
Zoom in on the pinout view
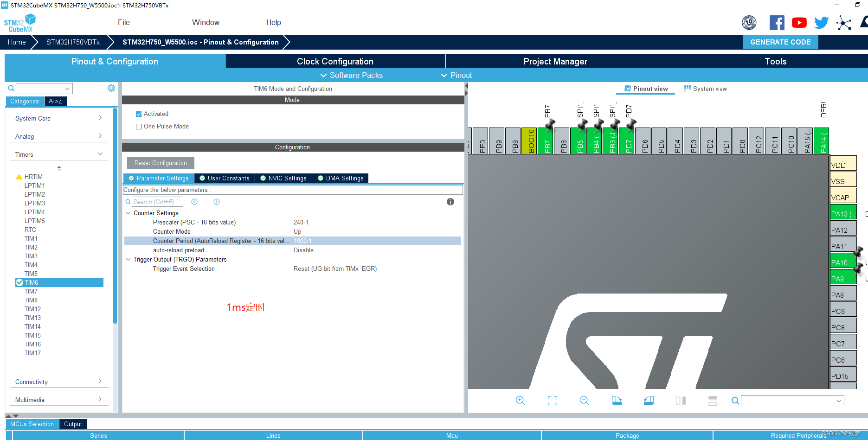(x=521, y=401)
